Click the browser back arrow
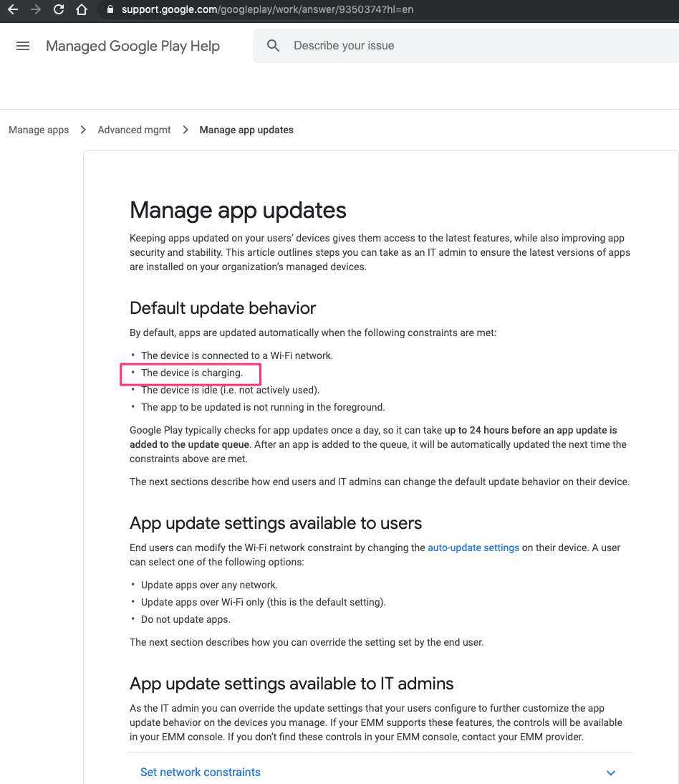Viewport: 679px width, 784px height. 12,10
